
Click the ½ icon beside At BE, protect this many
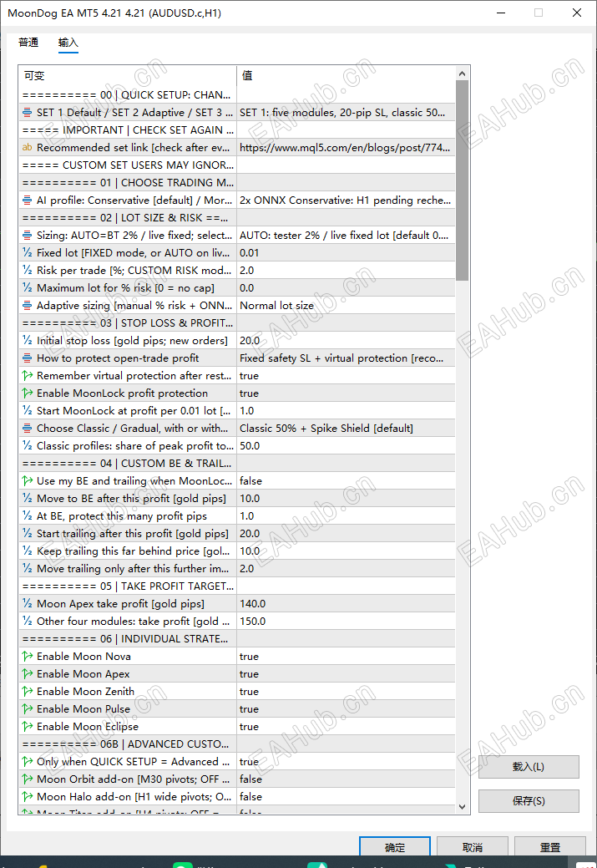[x=27, y=516]
